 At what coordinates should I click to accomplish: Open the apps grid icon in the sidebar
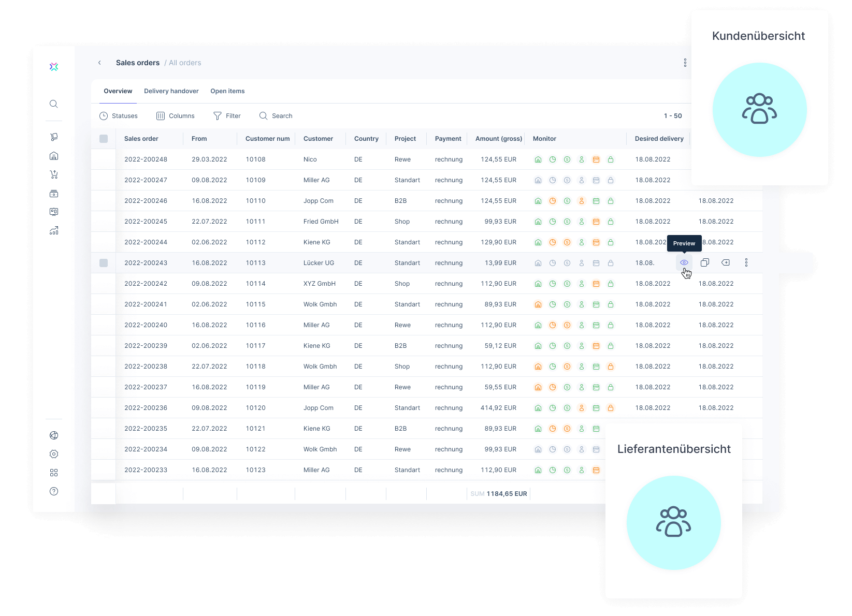tap(54, 473)
